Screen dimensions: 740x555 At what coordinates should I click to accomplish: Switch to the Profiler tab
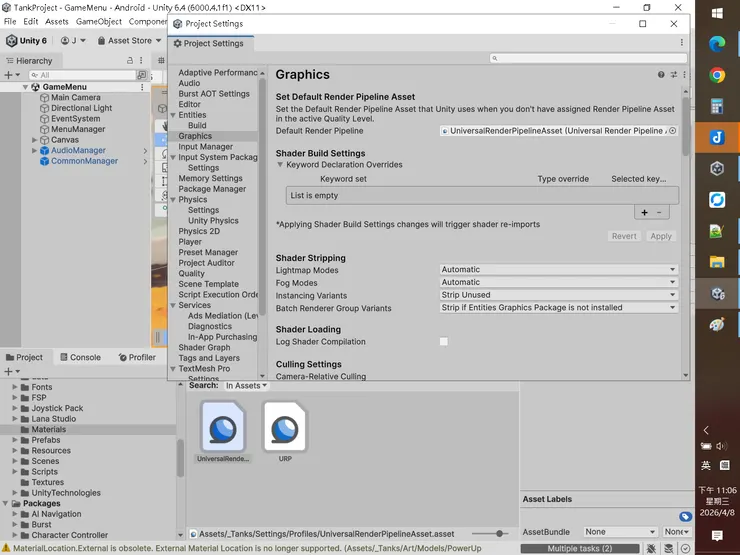(x=137, y=357)
